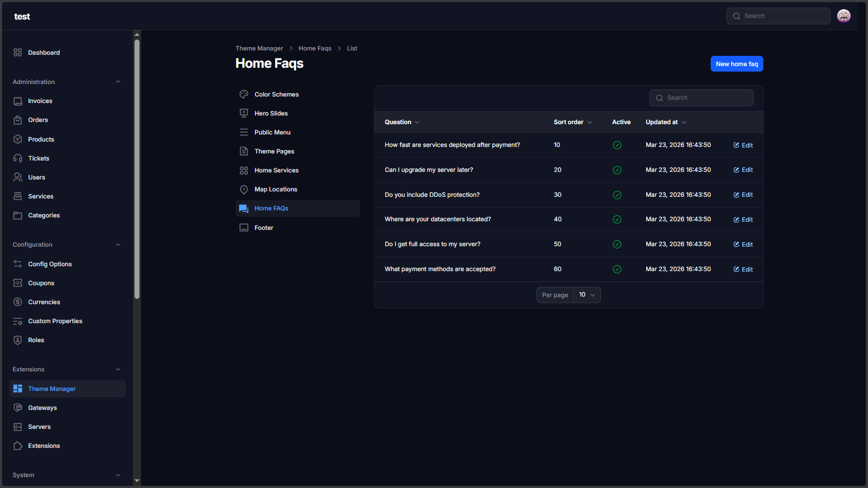Open Theme Pages in theme menu
Screen dimensions: 868x488
[274, 151]
